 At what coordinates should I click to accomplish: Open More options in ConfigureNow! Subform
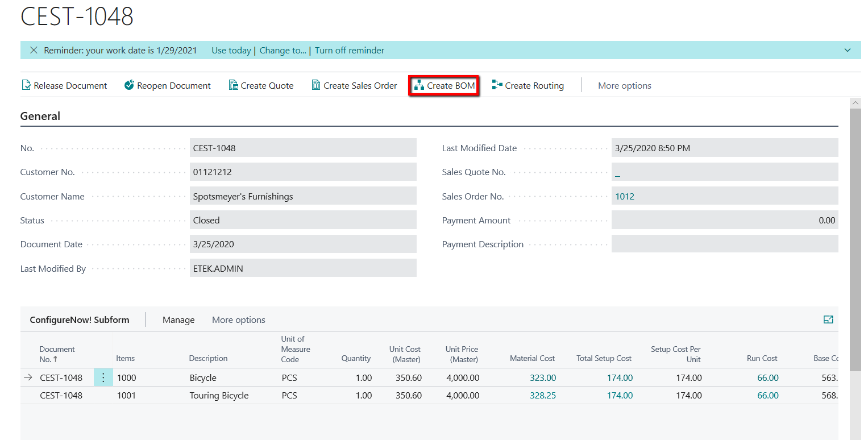238,319
